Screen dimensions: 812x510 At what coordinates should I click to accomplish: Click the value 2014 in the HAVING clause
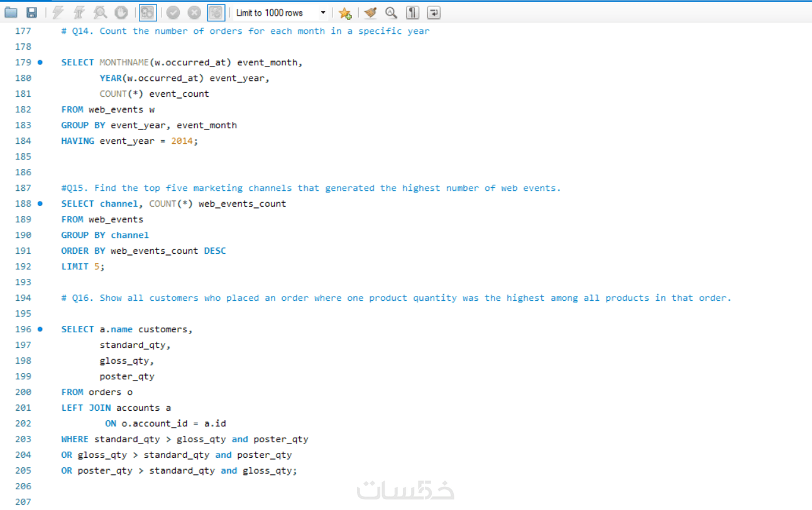click(182, 141)
